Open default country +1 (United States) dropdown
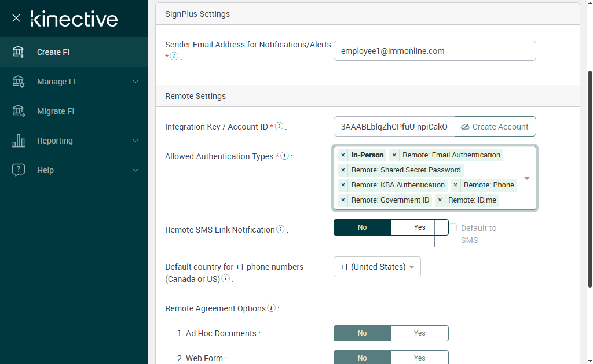The width and height of the screenshot is (593, 364). 377,267
